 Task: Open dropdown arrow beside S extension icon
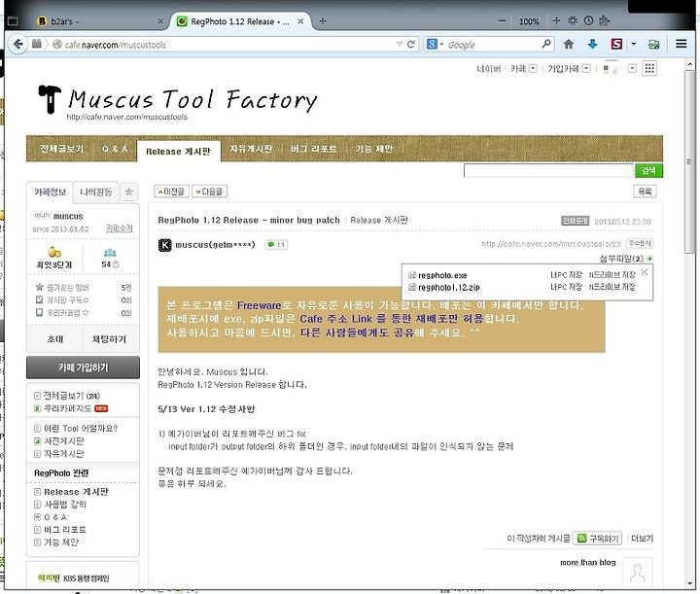click(634, 44)
